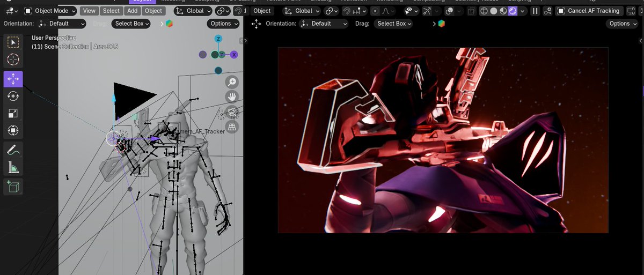Toggle camera view with camera icon

[232, 112]
